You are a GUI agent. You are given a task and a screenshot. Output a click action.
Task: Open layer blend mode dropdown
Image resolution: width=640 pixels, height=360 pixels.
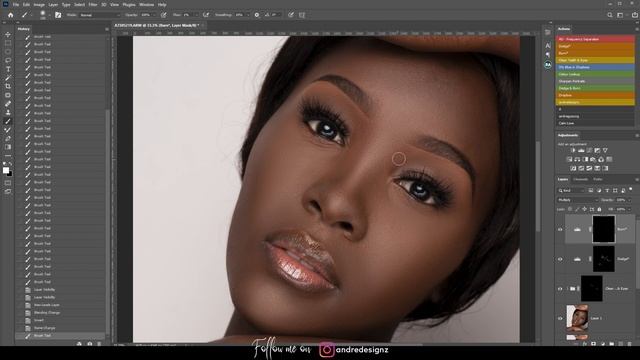tap(577, 200)
